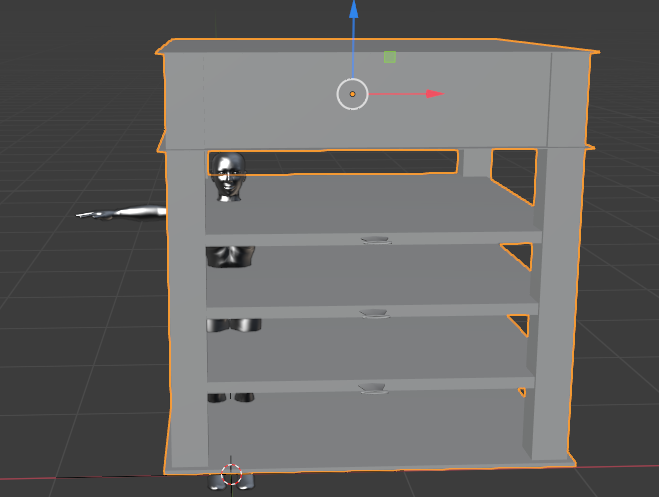Click the handle on the top drawer front
Viewport: 659px width, 497px height.
tap(374, 240)
